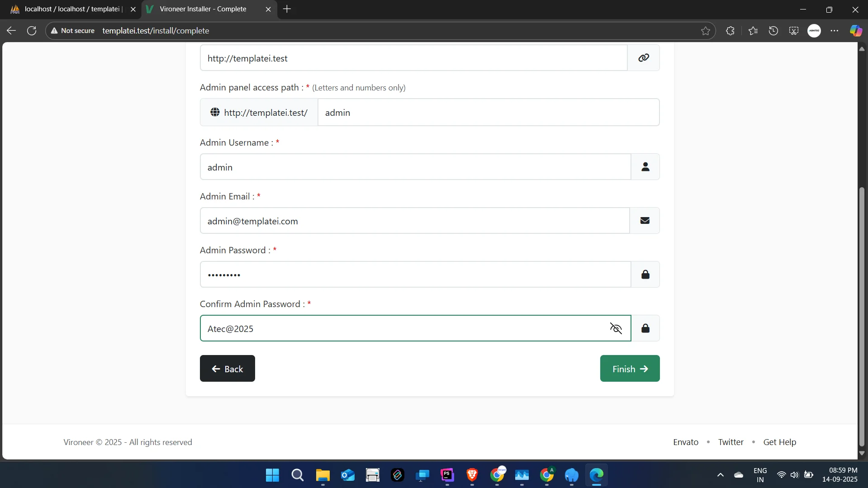868x488 pixels.
Task: Focus the Admin Email input field
Action: tap(414, 221)
